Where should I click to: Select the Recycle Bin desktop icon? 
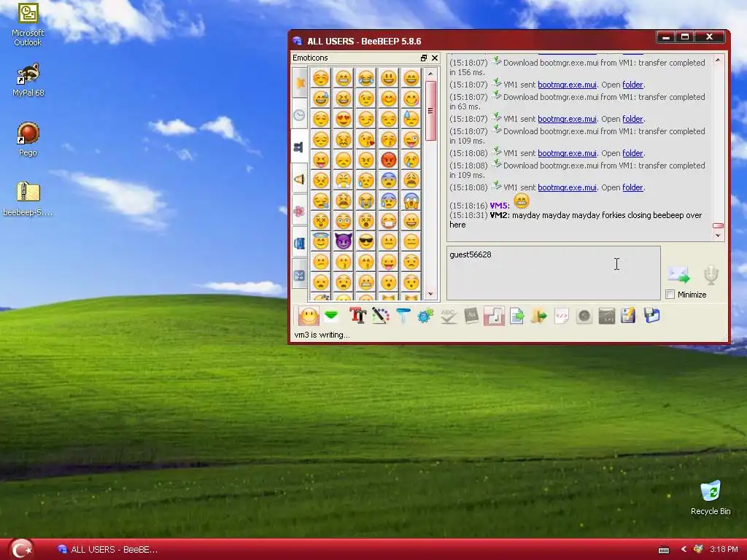711,497
